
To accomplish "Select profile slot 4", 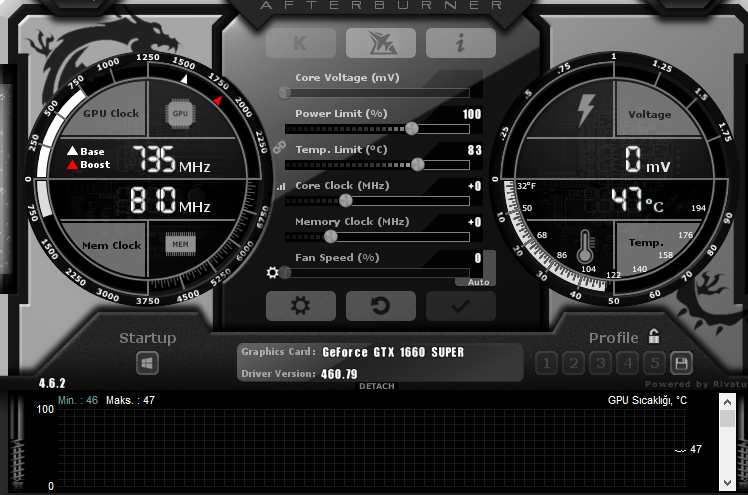I will coord(628,363).
